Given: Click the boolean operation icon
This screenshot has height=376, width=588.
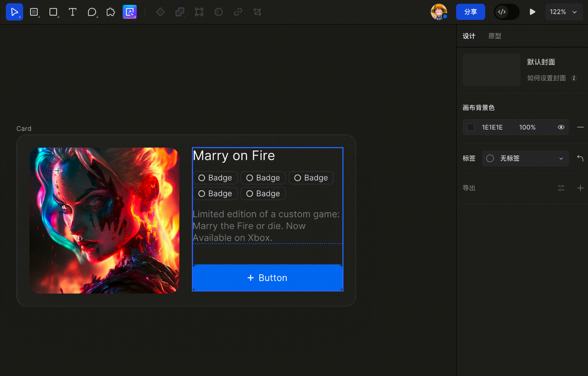Looking at the screenshot, I should click(179, 12).
